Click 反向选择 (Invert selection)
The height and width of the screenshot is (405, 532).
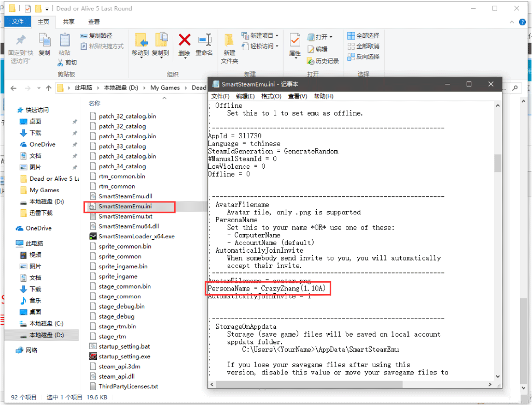(x=363, y=56)
